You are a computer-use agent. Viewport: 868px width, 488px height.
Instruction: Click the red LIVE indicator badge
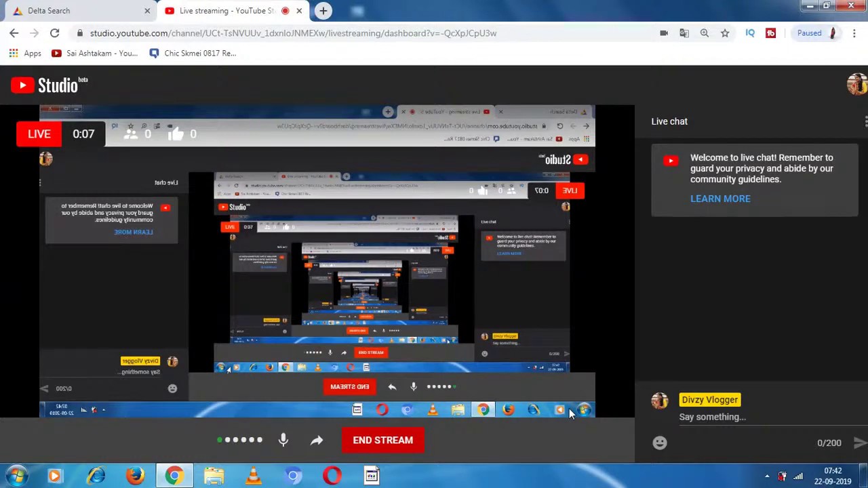coord(39,134)
